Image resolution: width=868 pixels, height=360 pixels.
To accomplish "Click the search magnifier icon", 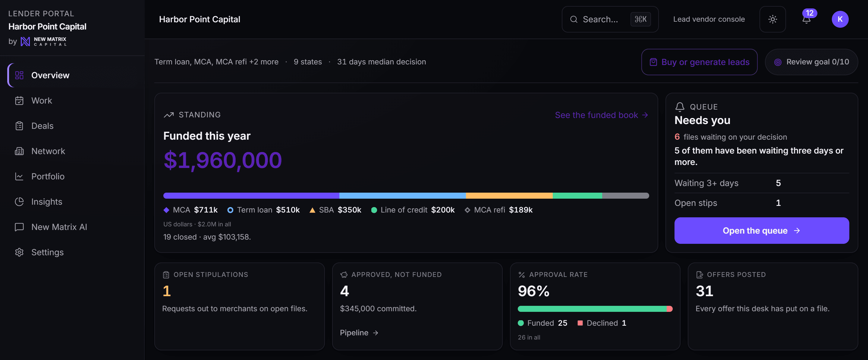I will click(x=574, y=19).
